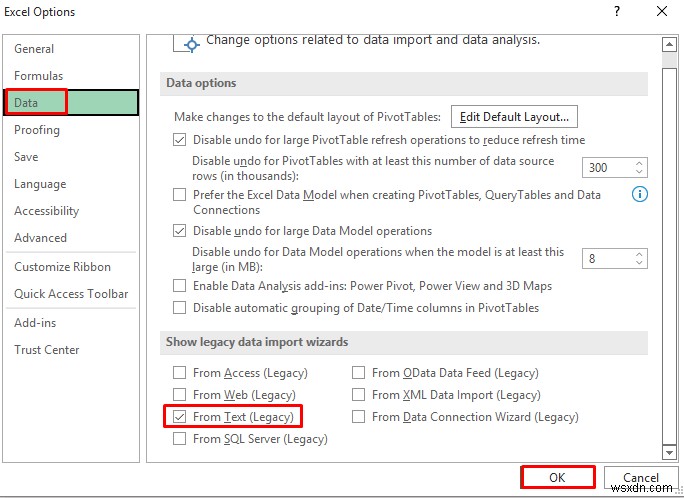The height and width of the screenshot is (498, 684).
Task: Select Quick Access Toolbar category
Action: [71, 294]
